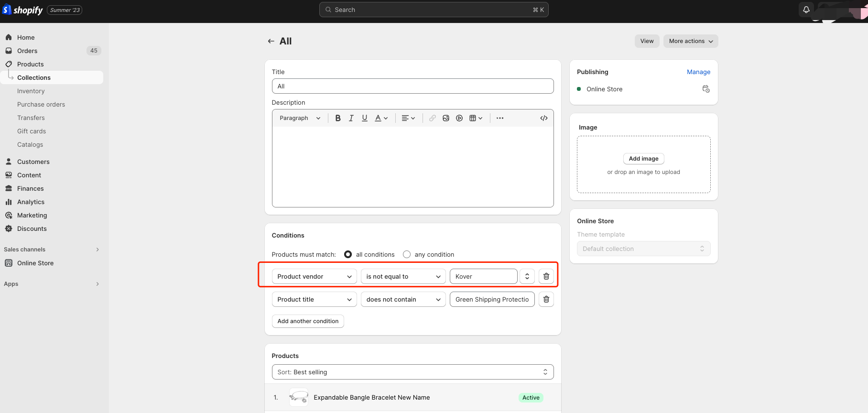This screenshot has height=413, width=868.
Task: Open notifications bell
Action: point(806,10)
